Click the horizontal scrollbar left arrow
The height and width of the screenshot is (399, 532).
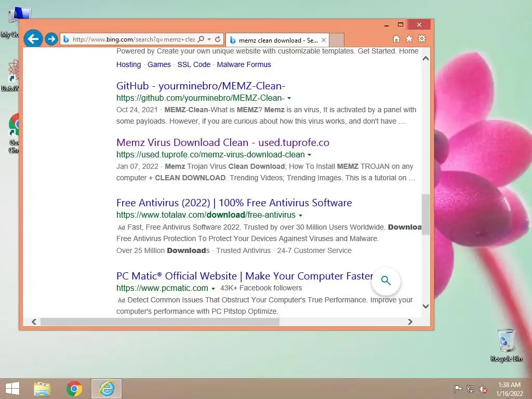pos(34,322)
